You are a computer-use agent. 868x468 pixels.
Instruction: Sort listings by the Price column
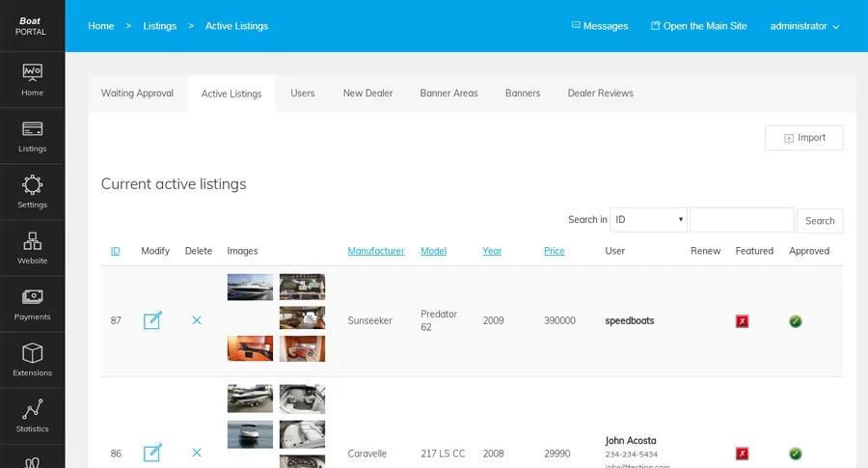[554, 251]
